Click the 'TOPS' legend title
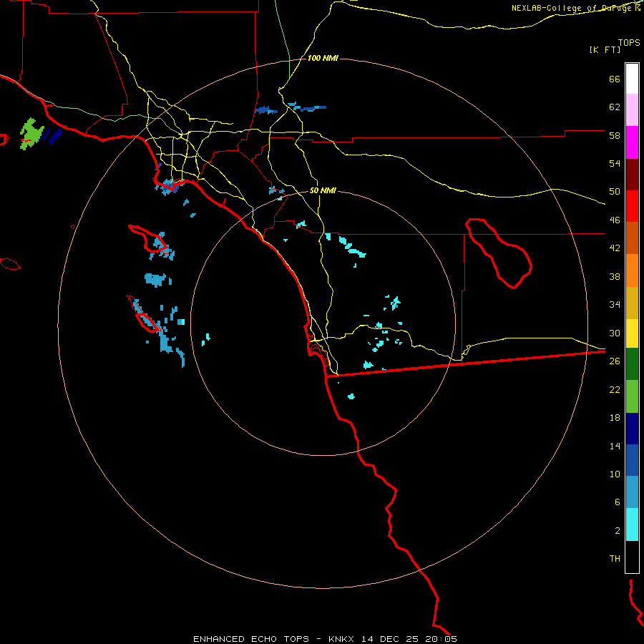Image resolution: width=644 pixels, height=644 pixels. point(629,42)
